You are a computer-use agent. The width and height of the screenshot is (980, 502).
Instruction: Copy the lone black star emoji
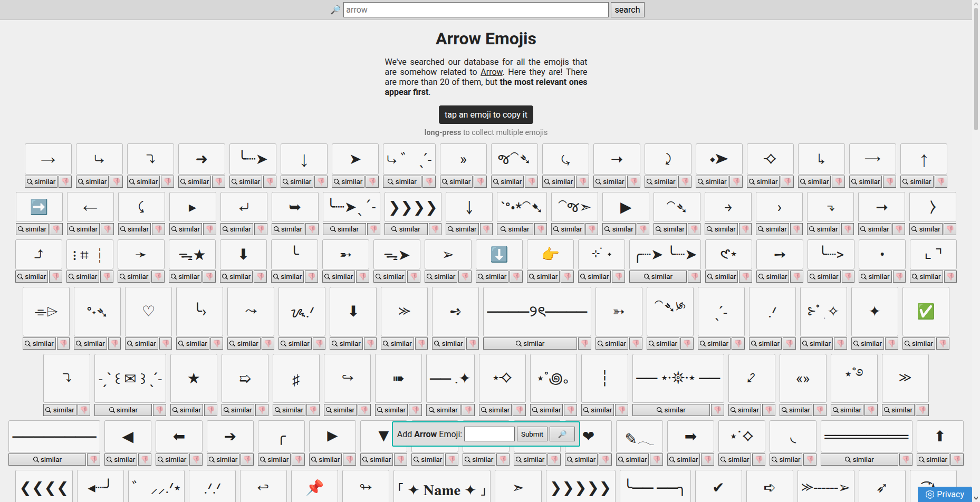[194, 378]
